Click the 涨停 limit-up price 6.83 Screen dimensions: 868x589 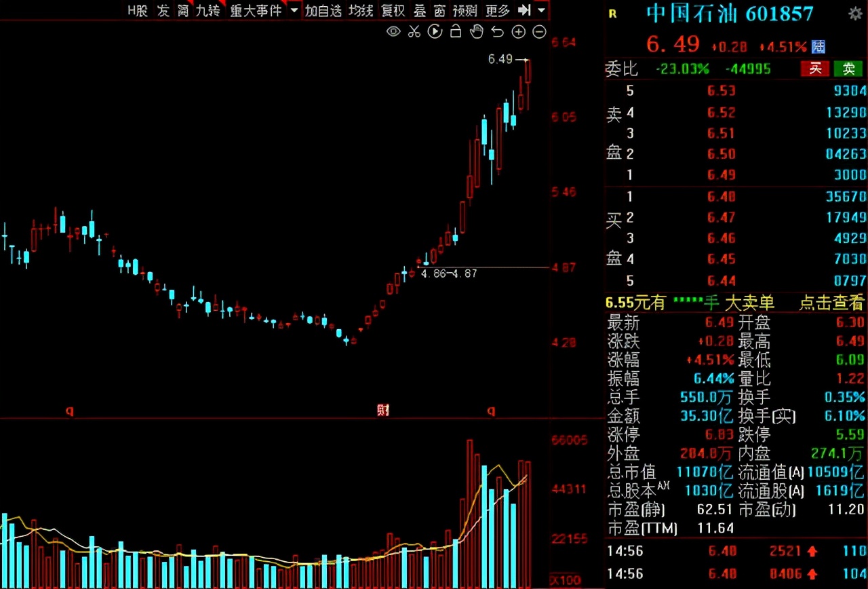(720, 434)
